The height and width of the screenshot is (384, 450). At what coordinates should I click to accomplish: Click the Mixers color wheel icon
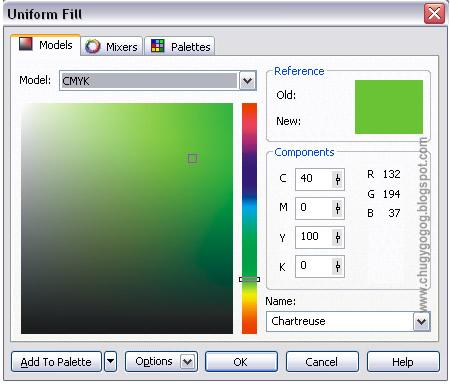pos(92,46)
